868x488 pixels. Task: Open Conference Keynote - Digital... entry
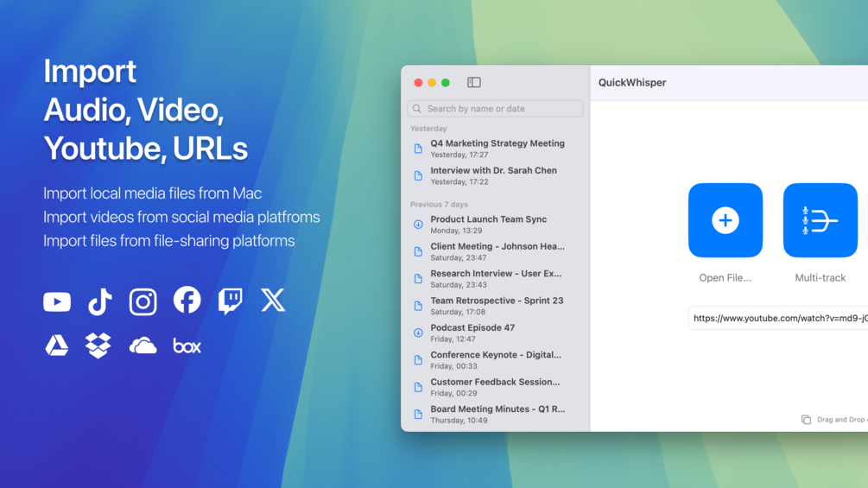click(x=495, y=359)
